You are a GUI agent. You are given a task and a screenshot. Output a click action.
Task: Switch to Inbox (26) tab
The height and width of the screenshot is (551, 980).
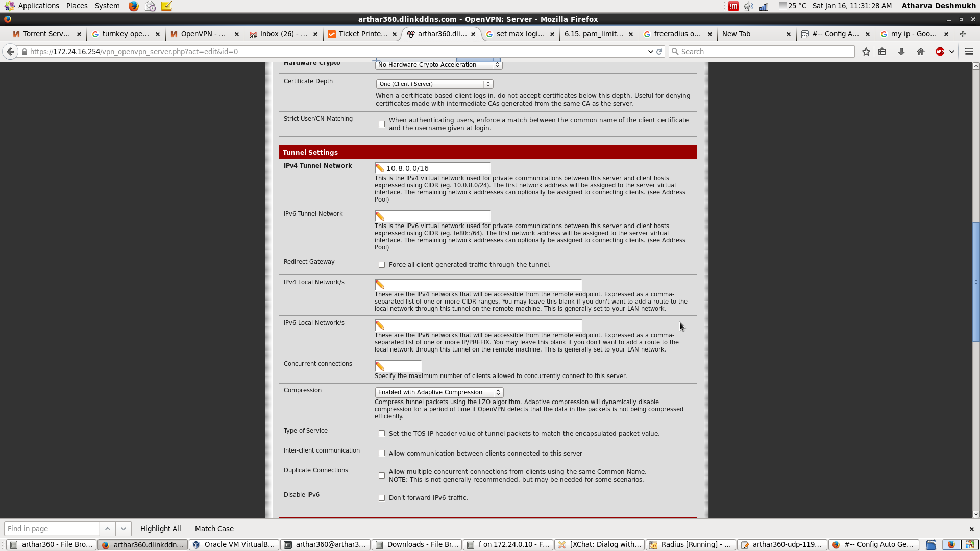tap(283, 34)
